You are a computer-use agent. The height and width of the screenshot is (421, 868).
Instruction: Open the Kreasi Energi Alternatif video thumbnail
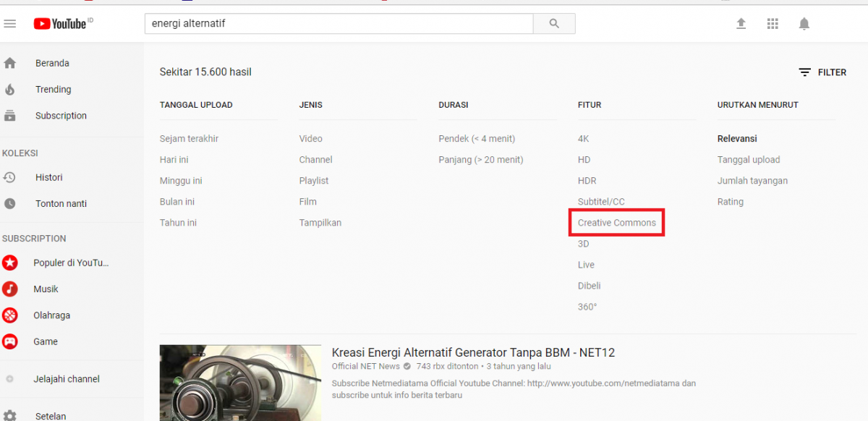tap(240, 383)
